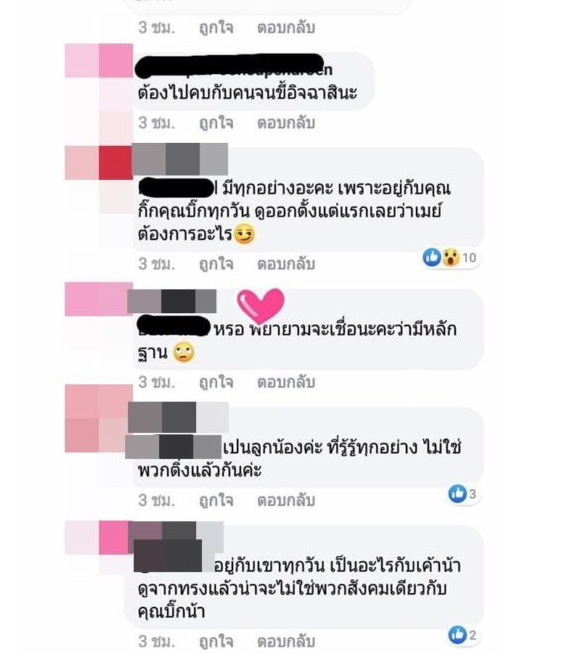The width and height of the screenshot is (574, 661).
Task: Click ถูกใจ on the topmost partially visible comment
Action: pos(216,28)
